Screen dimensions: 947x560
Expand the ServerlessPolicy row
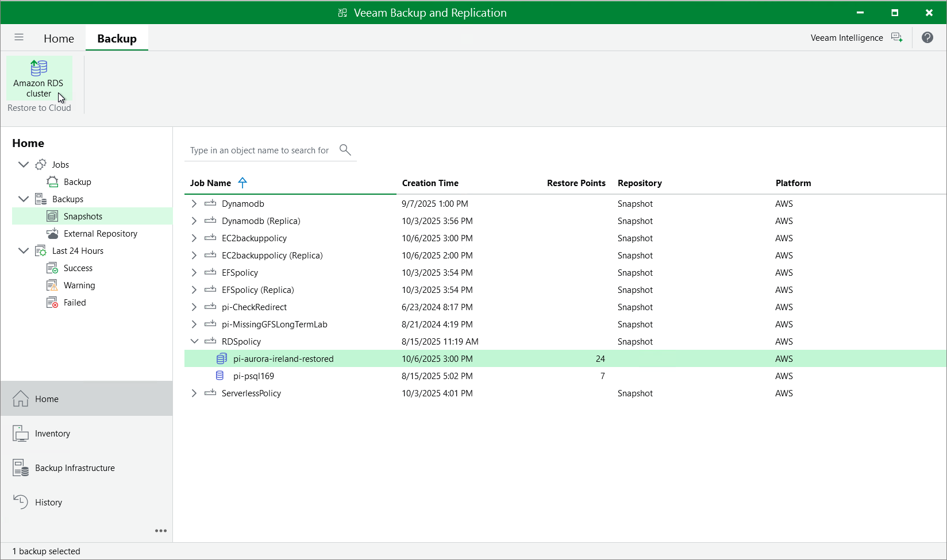pyautogui.click(x=194, y=393)
